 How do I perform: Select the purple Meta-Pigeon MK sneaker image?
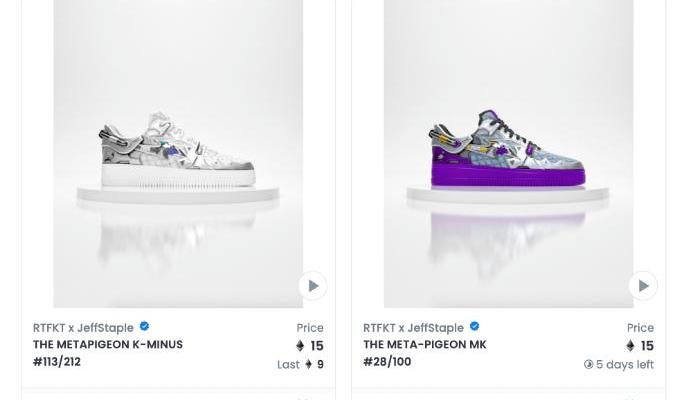508,150
